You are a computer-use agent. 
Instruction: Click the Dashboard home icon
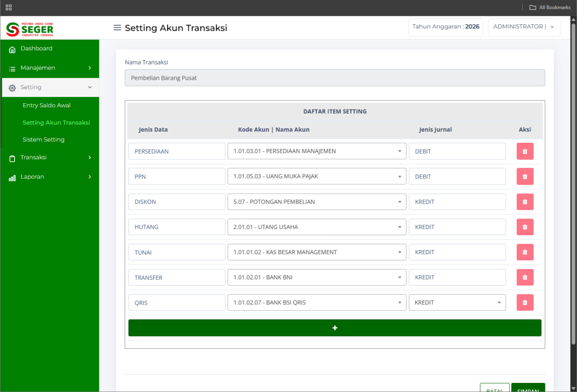tap(12, 49)
